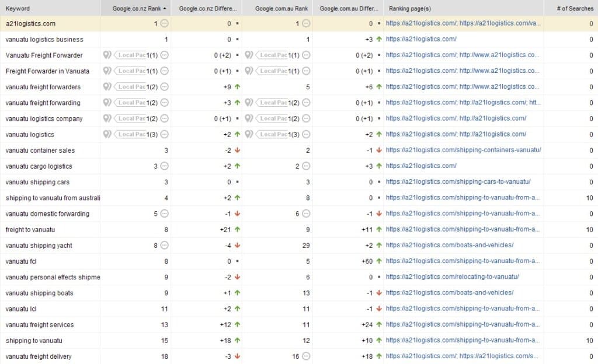598x364 pixels.
Task: Open AU details circle icon for vanuatu freight delivery
Action: (306, 356)
